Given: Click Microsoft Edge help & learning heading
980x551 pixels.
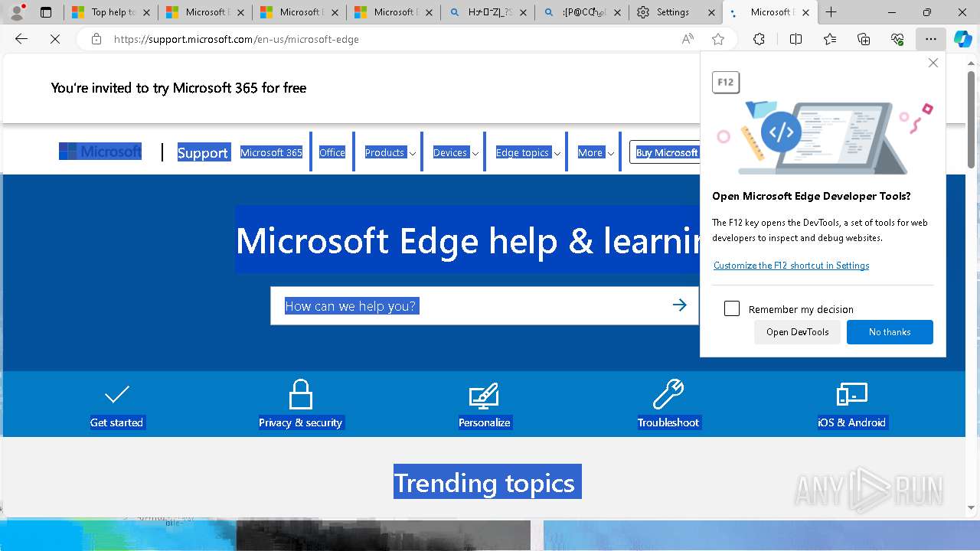Looking at the screenshot, I should (x=467, y=240).
